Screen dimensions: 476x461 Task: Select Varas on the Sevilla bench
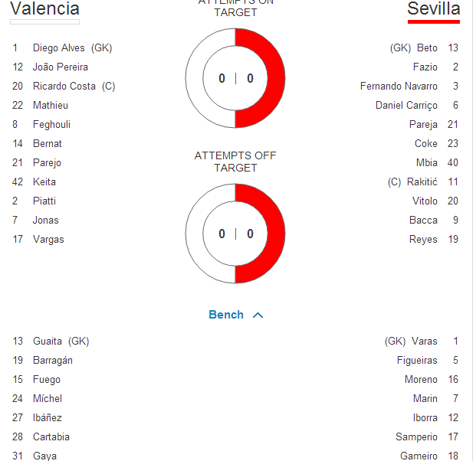[424, 341]
